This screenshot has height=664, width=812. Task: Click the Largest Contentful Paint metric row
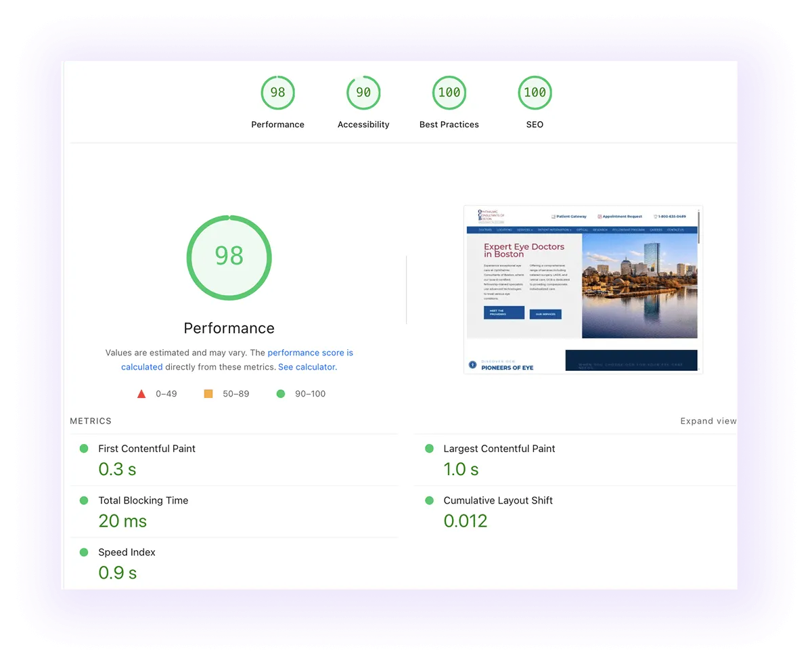pyautogui.click(x=499, y=448)
